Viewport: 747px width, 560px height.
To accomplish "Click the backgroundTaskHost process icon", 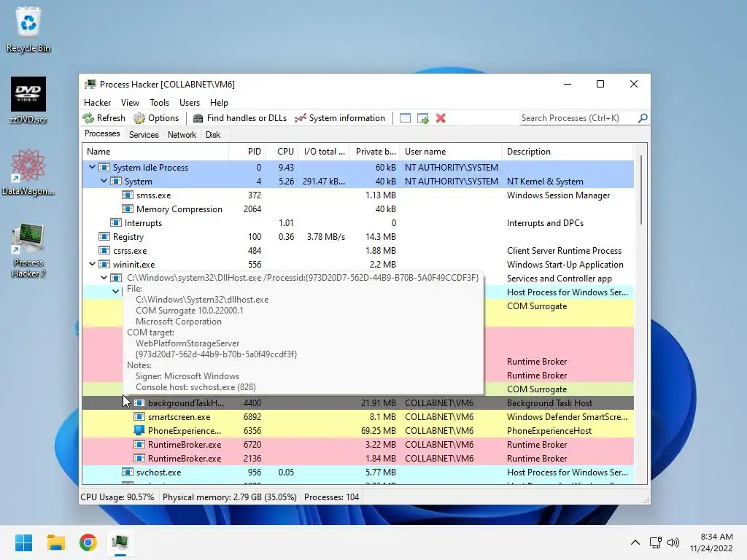I will (x=139, y=402).
